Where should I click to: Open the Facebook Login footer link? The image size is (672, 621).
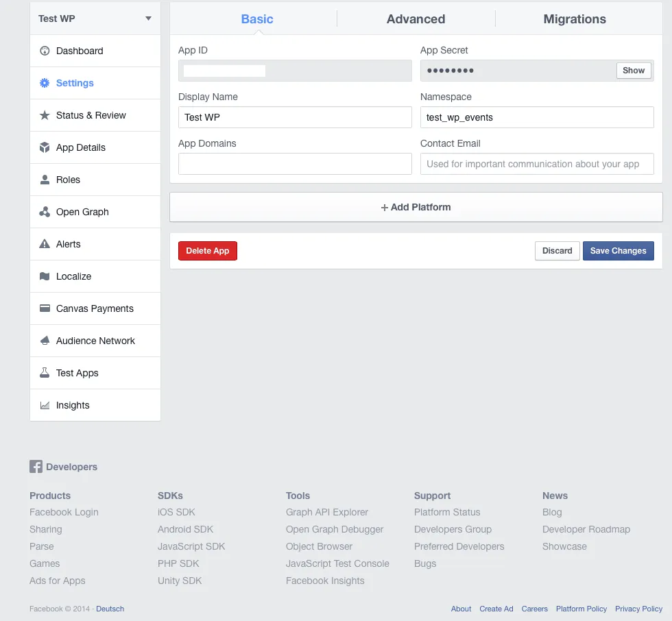(x=64, y=512)
